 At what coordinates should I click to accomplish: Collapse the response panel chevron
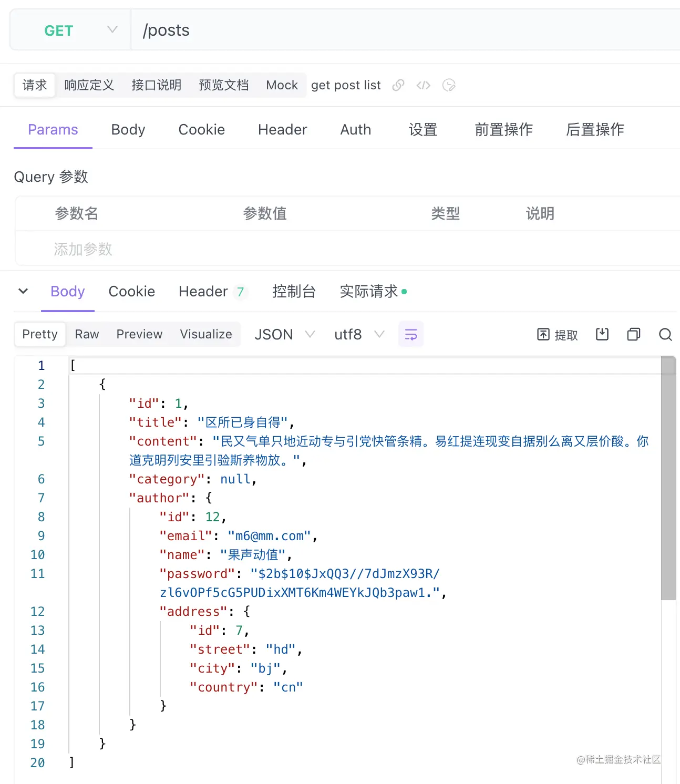(23, 291)
